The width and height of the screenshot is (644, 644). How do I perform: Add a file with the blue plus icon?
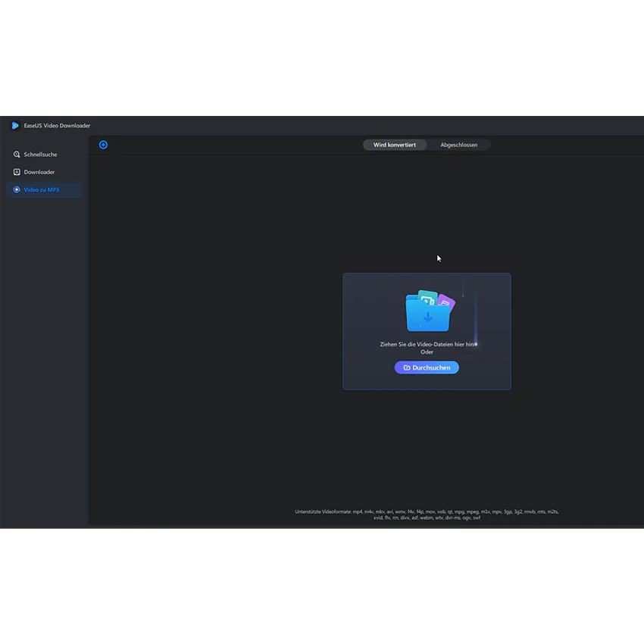click(104, 145)
